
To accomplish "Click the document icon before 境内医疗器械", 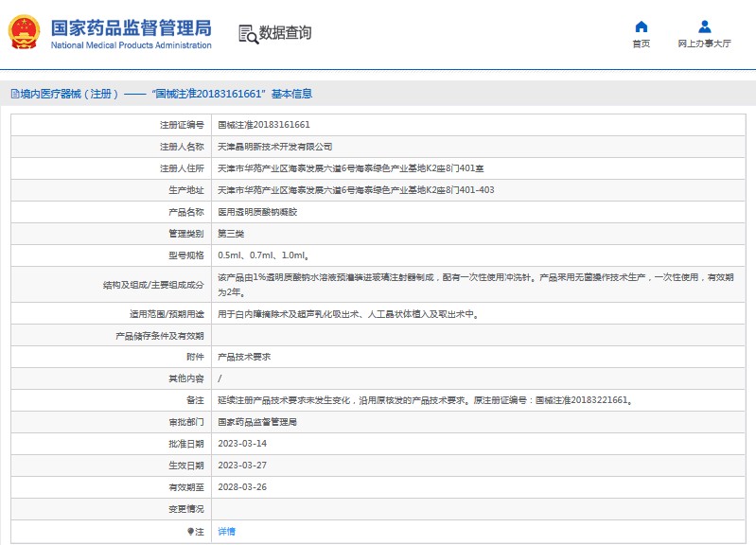I will click(x=13, y=94).
